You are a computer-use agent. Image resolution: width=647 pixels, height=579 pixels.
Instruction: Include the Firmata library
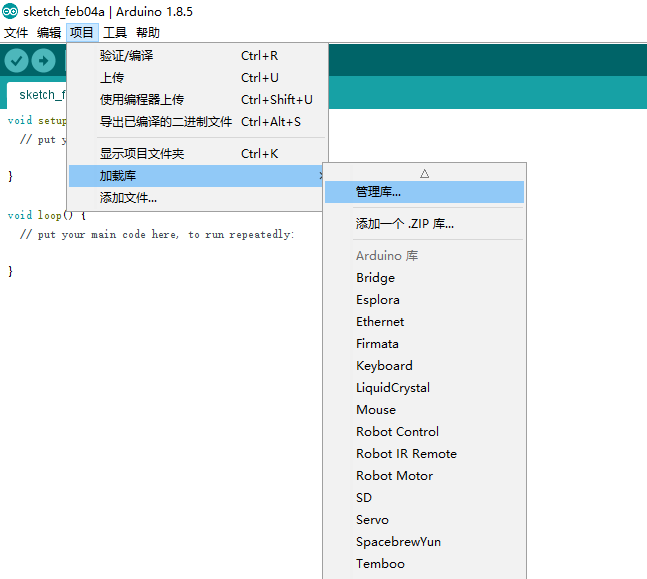424,344
